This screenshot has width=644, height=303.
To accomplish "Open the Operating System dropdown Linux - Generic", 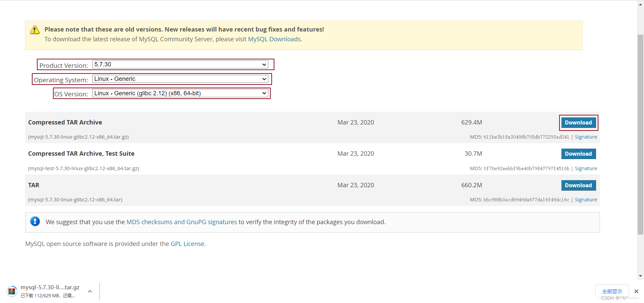I will pyautogui.click(x=180, y=79).
